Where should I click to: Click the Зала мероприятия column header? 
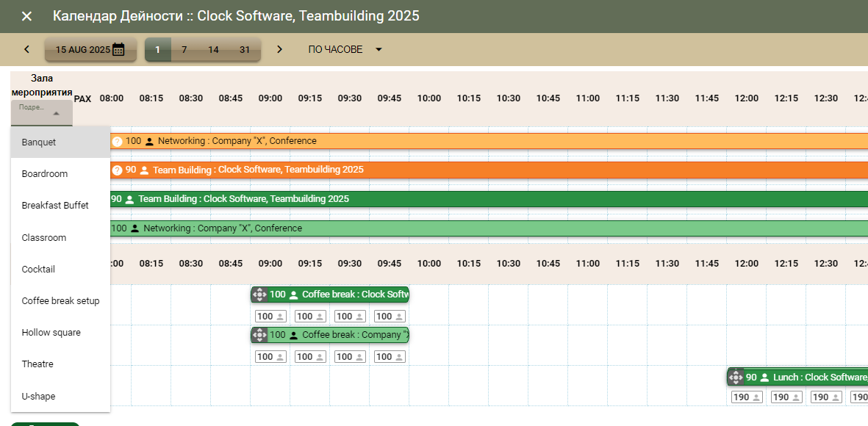pos(42,85)
